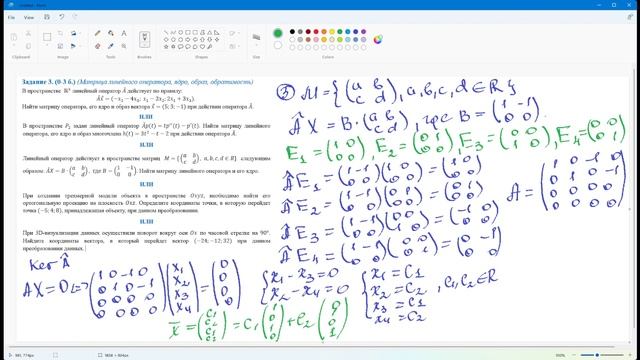The width and height of the screenshot is (640, 360).
Task: Pick the Oval shape
Action: pyautogui.click(x=181, y=32)
